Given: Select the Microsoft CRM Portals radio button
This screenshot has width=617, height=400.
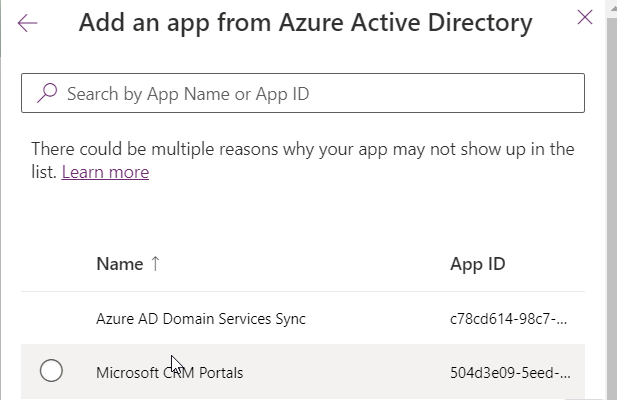Looking at the screenshot, I should 51,371.
